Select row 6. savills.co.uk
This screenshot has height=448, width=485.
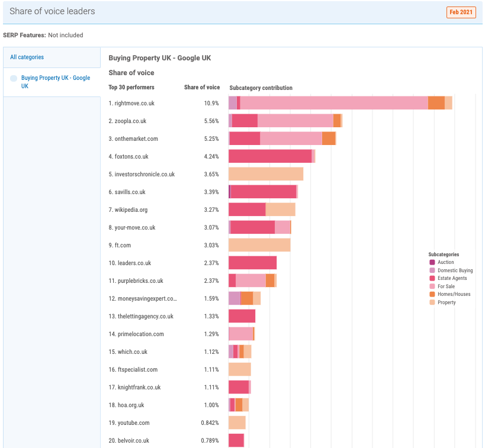pos(127,192)
